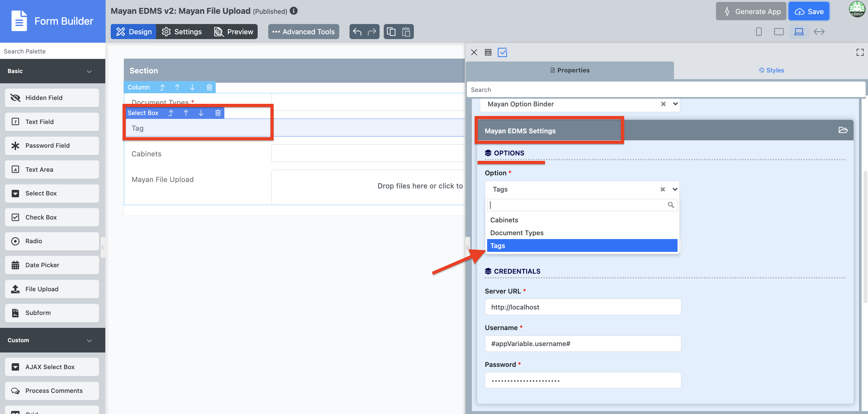868x414 pixels.
Task: Move the Column down with its arrow
Action: (x=192, y=87)
